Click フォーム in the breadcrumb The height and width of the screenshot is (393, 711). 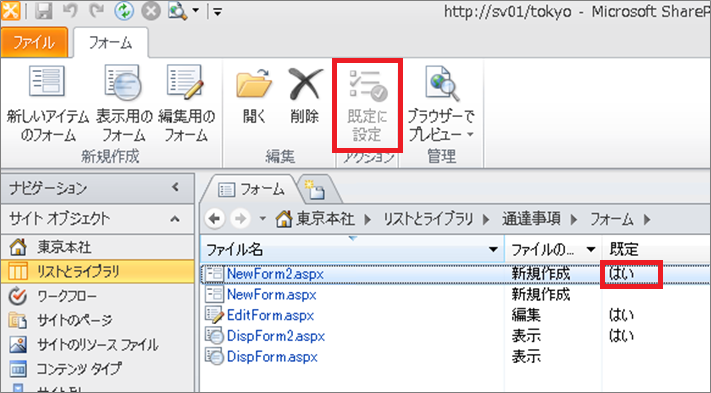[x=611, y=219]
